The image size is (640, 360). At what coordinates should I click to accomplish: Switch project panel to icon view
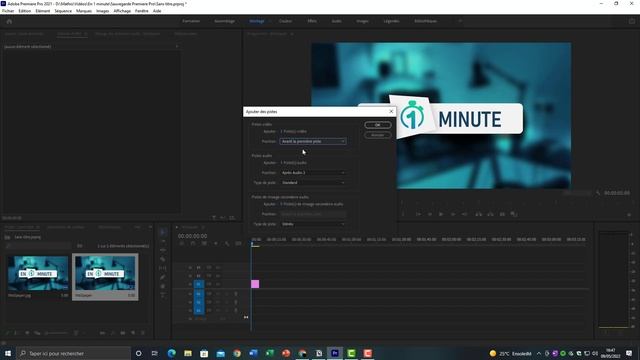27,333
